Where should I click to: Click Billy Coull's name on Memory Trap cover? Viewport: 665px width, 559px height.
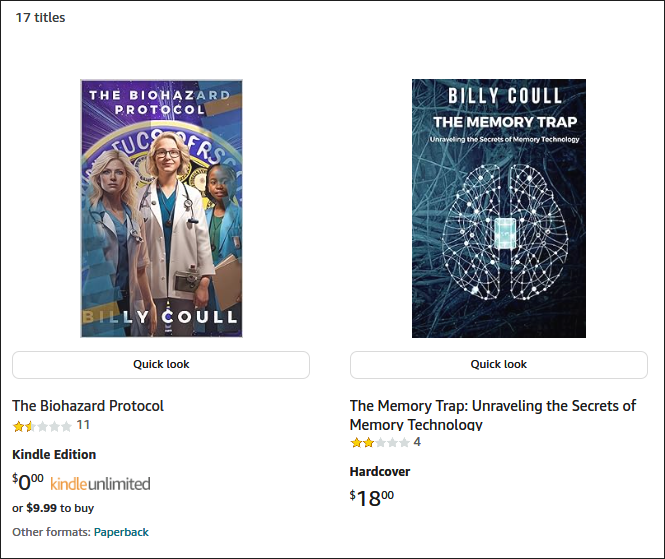pyautogui.click(x=498, y=96)
